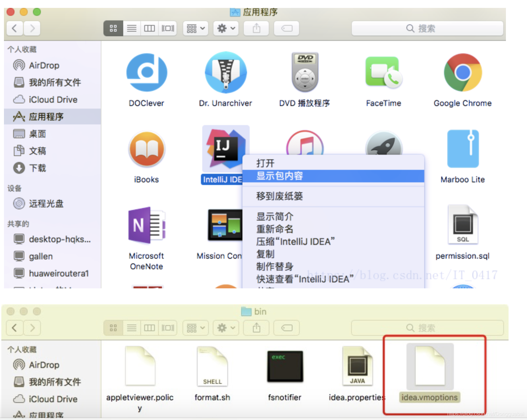527x420 pixels.
Task: Choose 打开 from the context menu
Action: point(333,163)
